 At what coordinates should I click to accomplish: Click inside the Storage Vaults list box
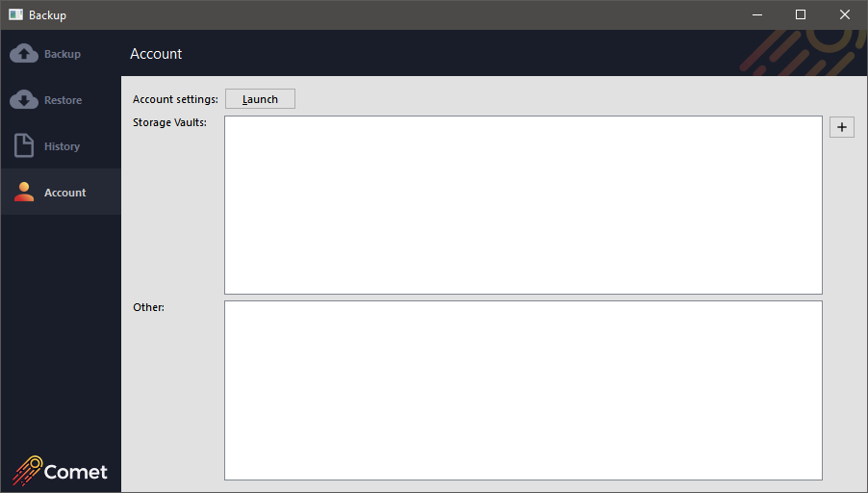523,204
